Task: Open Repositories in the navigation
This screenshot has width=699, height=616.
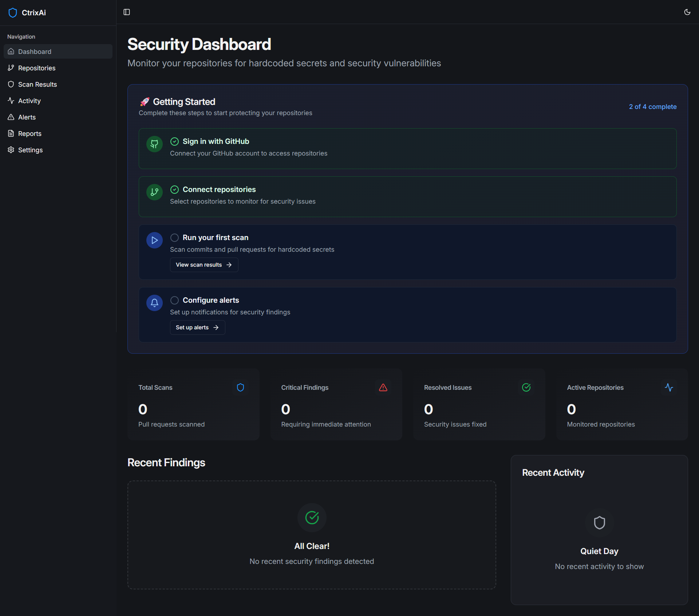Action: 36,68
